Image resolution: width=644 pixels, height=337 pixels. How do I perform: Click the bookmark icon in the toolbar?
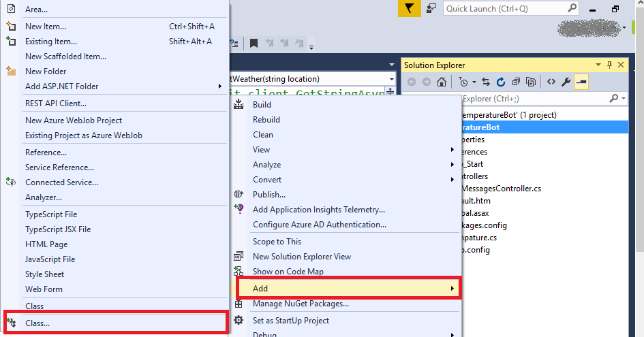click(x=254, y=43)
